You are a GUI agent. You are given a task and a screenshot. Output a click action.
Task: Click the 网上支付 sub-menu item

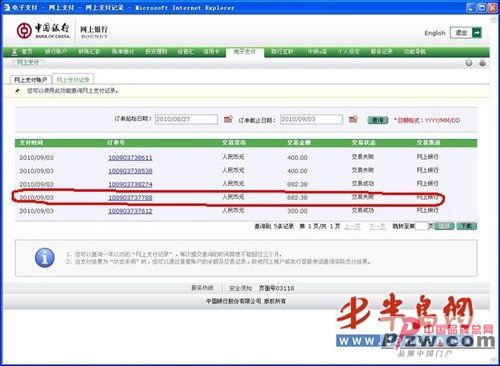(x=28, y=62)
